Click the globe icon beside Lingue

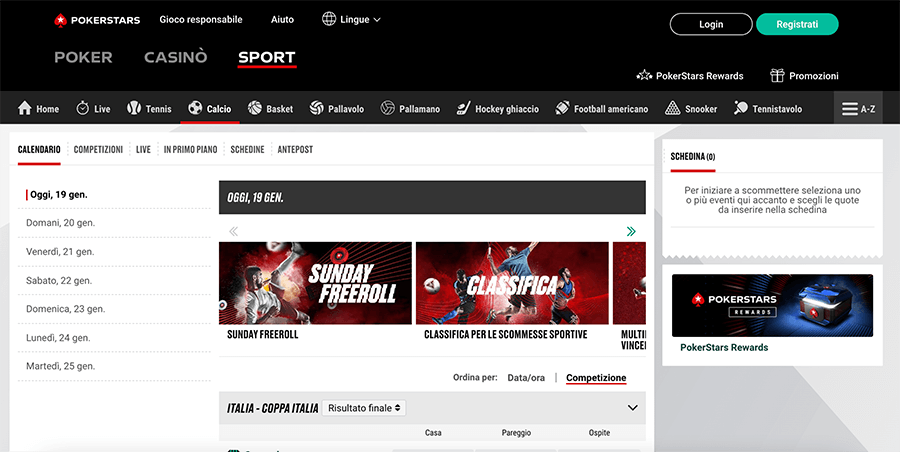[x=329, y=19]
